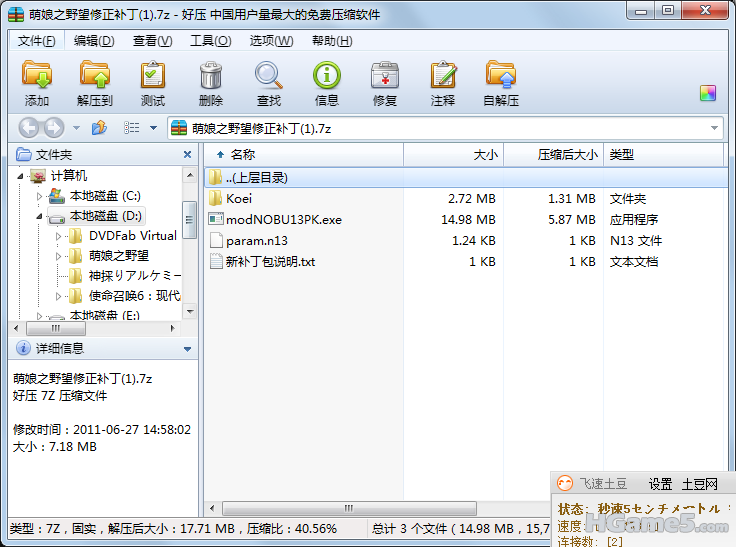Select the ..(上层目录) row

coord(466,177)
